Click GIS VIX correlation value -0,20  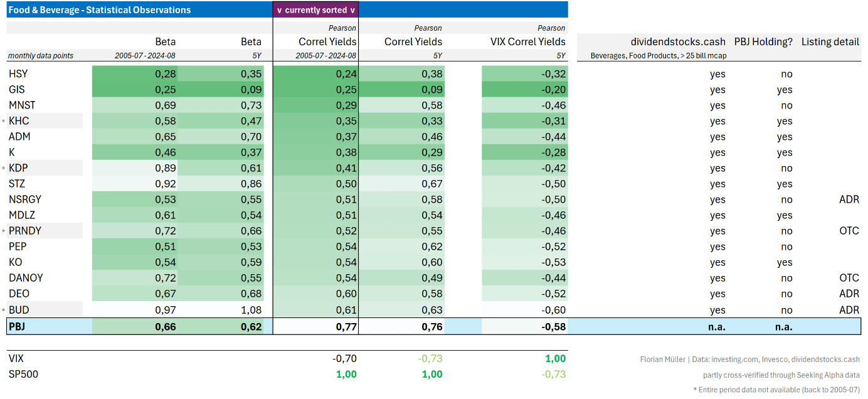pos(553,90)
